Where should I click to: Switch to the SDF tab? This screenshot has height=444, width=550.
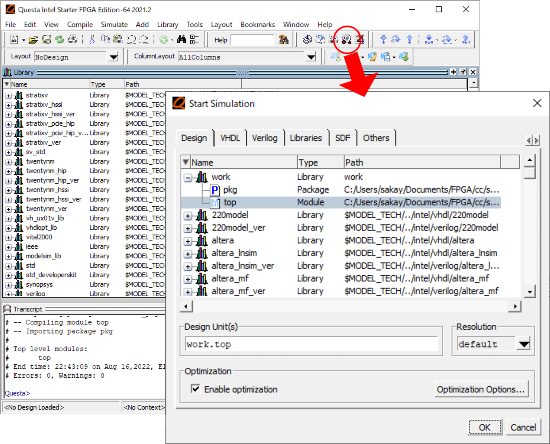pos(343,138)
